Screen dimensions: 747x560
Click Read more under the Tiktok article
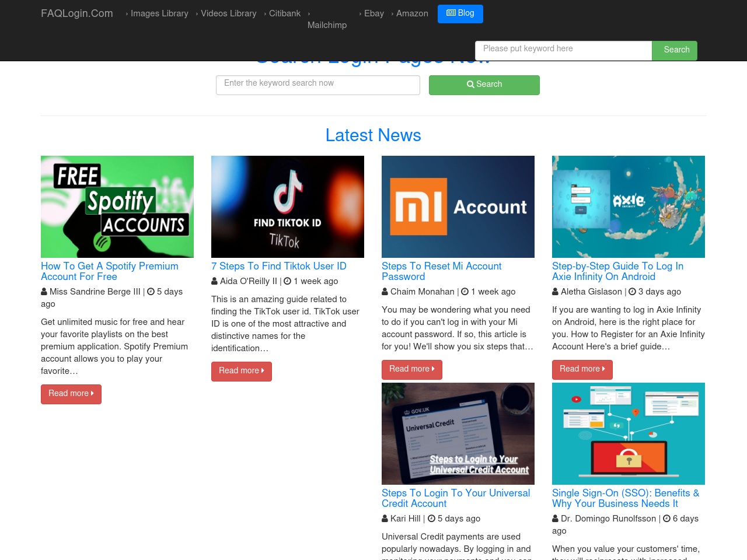242,372
